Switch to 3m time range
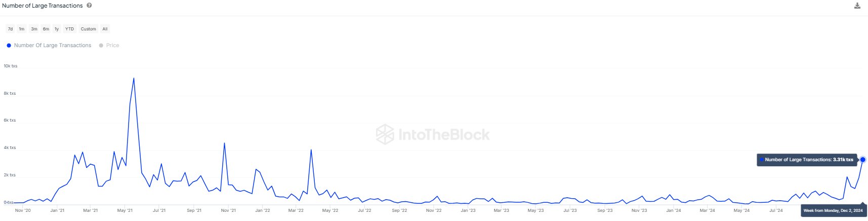Viewport: 868px width, 221px height. (x=34, y=29)
